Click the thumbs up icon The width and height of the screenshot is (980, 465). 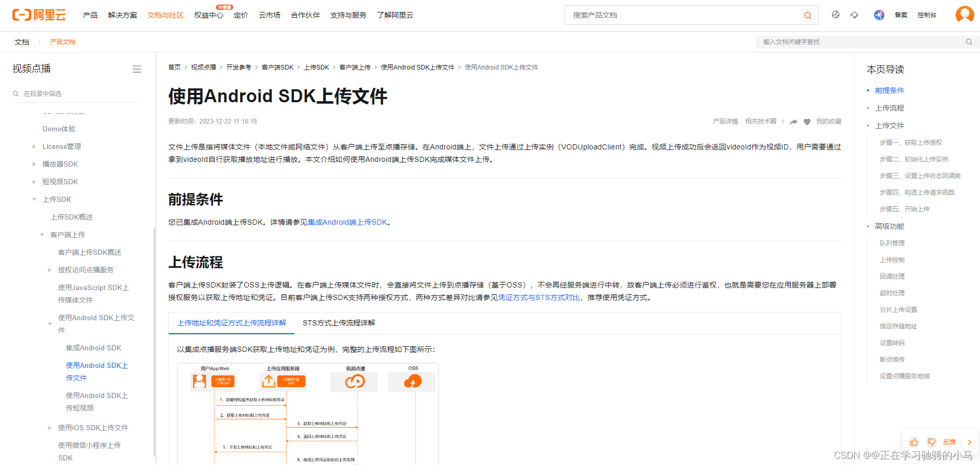click(x=914, y=442)
